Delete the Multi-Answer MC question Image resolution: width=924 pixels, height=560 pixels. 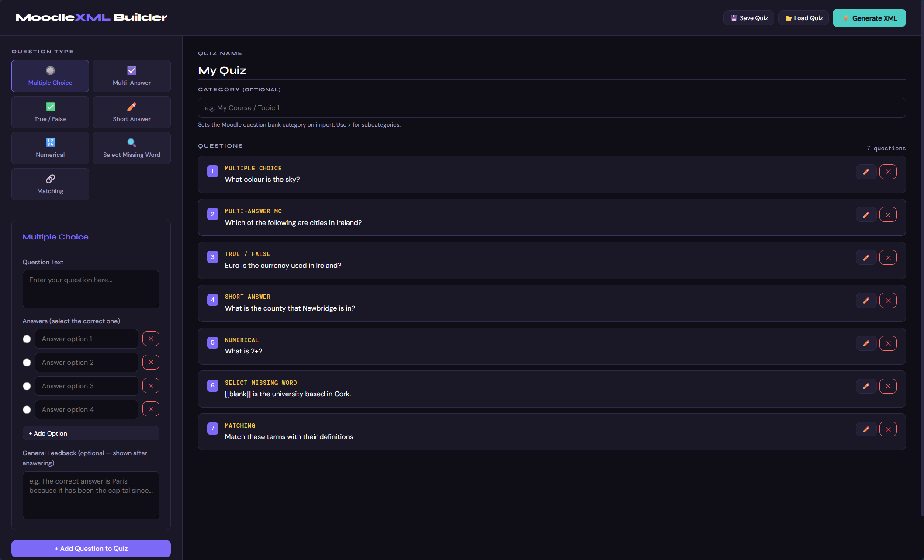coord(888,214)
